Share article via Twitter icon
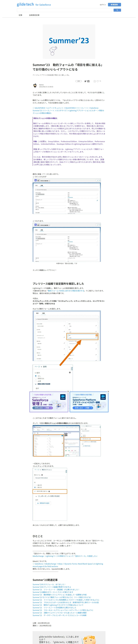Screen dimensions: 138x644 85,81
